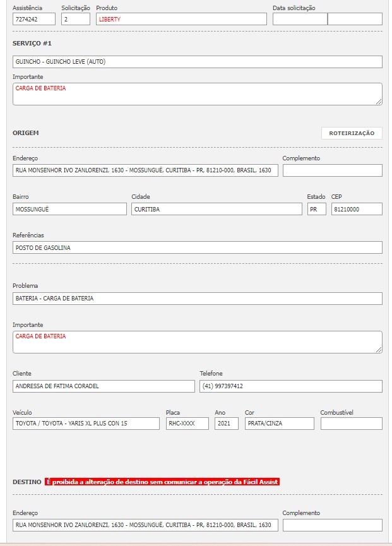Screen dimensions: 392x546
Task: Click the first Data solicitação field
Action: (300, 19)
